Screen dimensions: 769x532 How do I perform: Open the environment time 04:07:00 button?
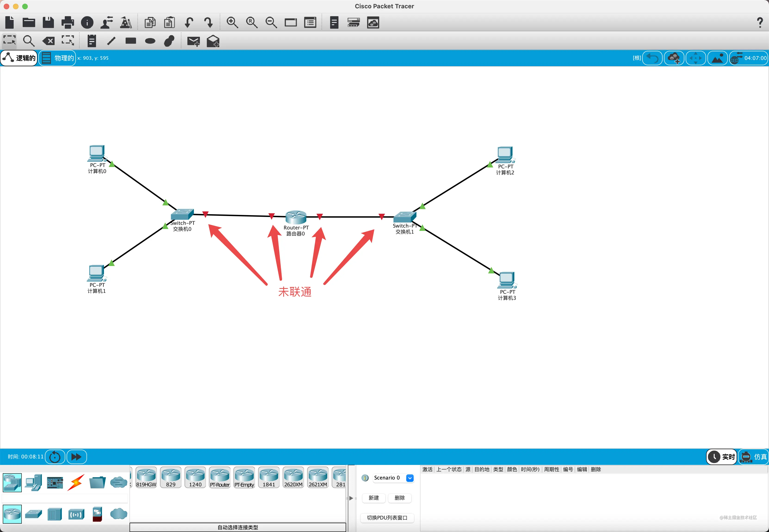click(749, 58)
